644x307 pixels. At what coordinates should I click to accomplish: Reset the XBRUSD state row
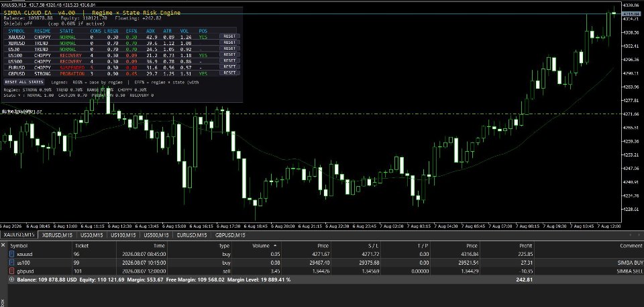[x=229, y=42]
